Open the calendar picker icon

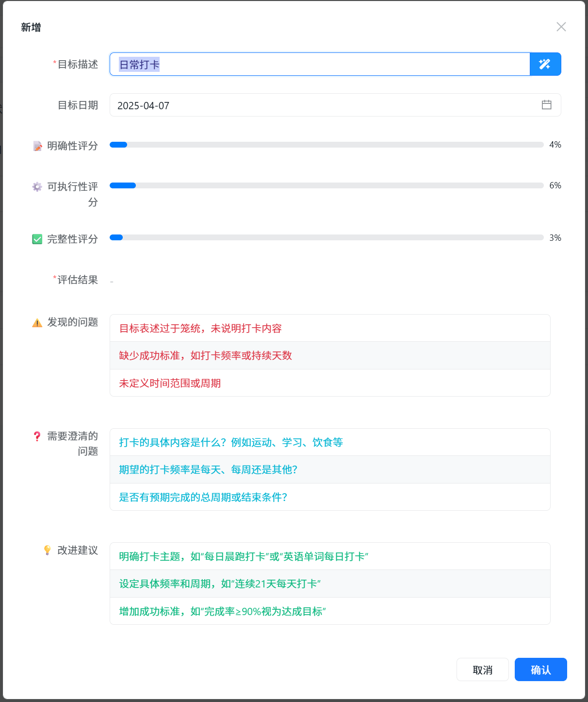click(x=546, y=105)
